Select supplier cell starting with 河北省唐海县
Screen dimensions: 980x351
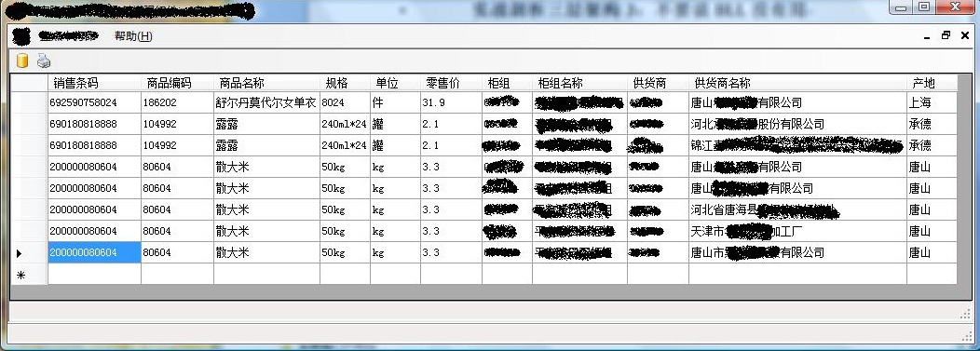(797, 209)
